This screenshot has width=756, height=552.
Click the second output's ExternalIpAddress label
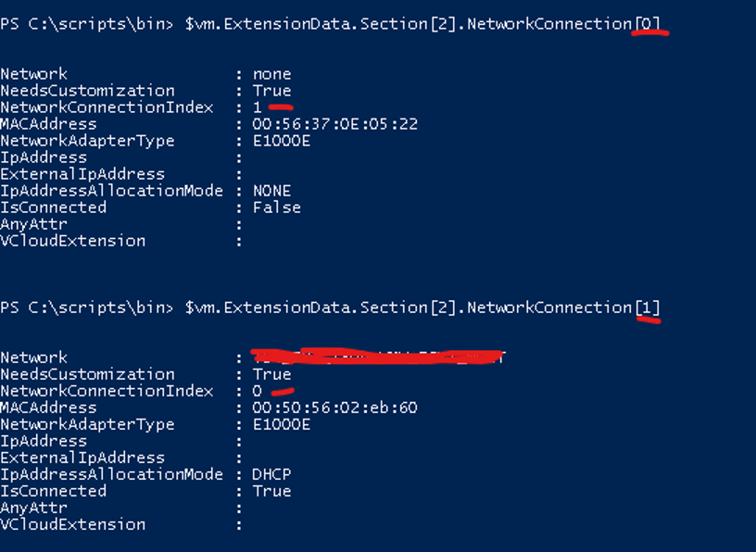pyautogui.click(x=82, y=458)
